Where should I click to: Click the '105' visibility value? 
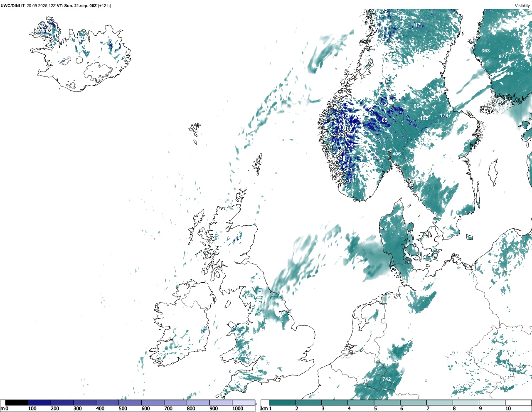[424, 118]
